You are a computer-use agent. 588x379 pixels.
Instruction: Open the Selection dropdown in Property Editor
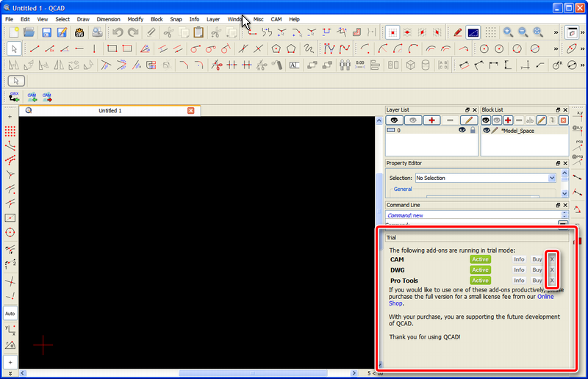tap(552, 178)
